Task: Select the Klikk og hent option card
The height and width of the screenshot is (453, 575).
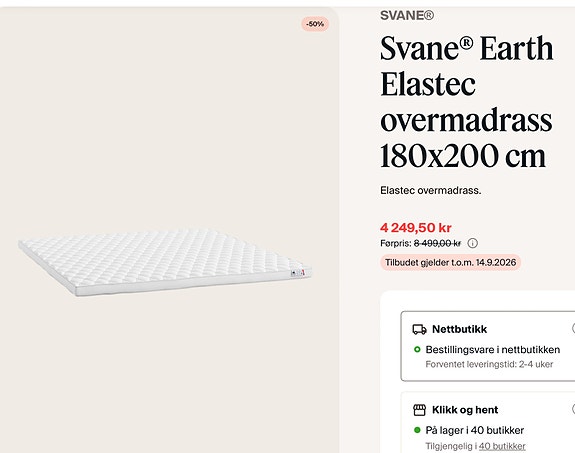Action: (x=488, y=423)
